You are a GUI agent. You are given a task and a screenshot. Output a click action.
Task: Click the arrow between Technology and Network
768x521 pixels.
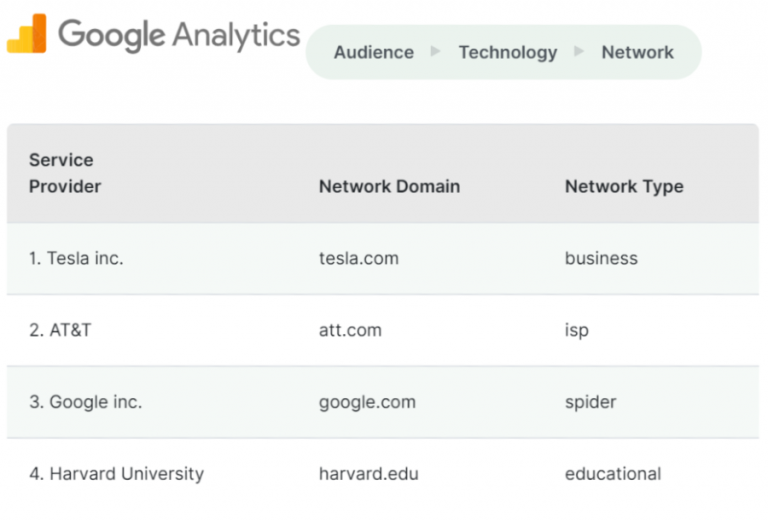(x=578, y=51)
